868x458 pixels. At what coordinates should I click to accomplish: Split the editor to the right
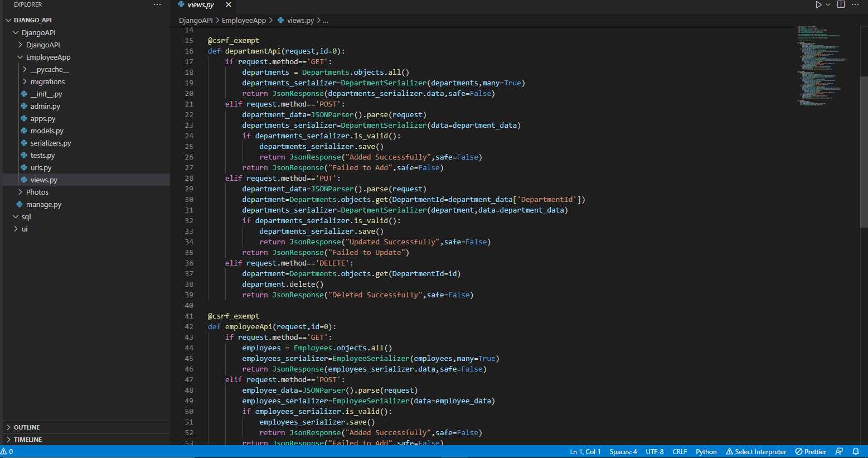pos(841,4)
